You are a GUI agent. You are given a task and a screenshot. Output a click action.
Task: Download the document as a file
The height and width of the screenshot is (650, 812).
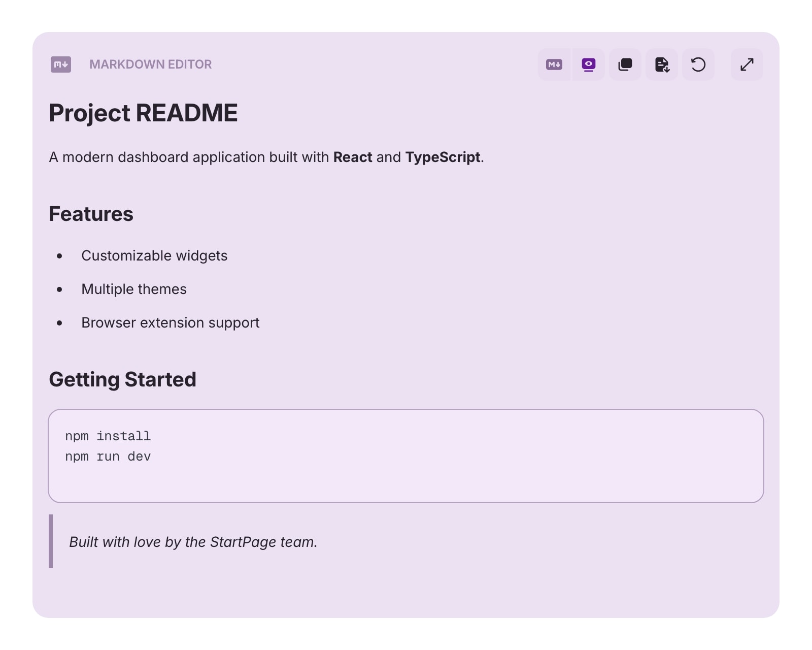point(662,64)
